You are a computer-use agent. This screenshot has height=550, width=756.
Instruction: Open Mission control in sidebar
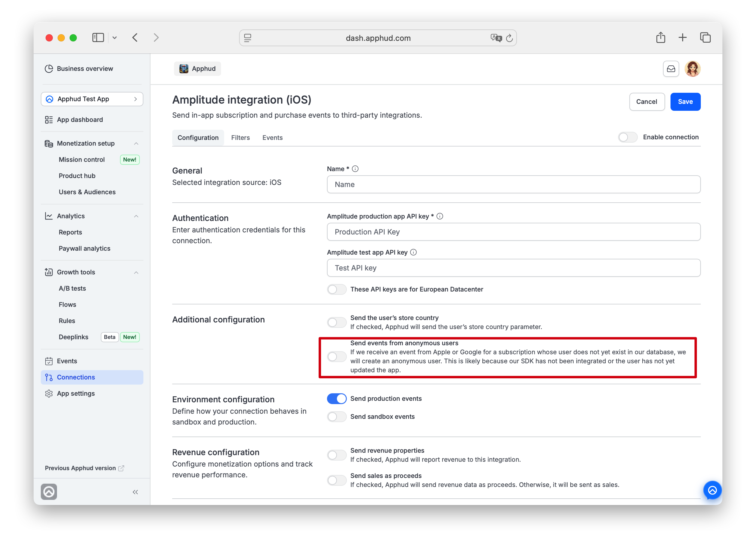coord(82,159)
